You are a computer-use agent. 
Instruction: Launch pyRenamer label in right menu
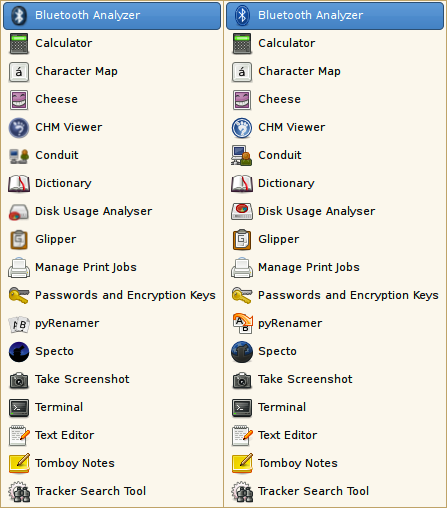point(290,324)
